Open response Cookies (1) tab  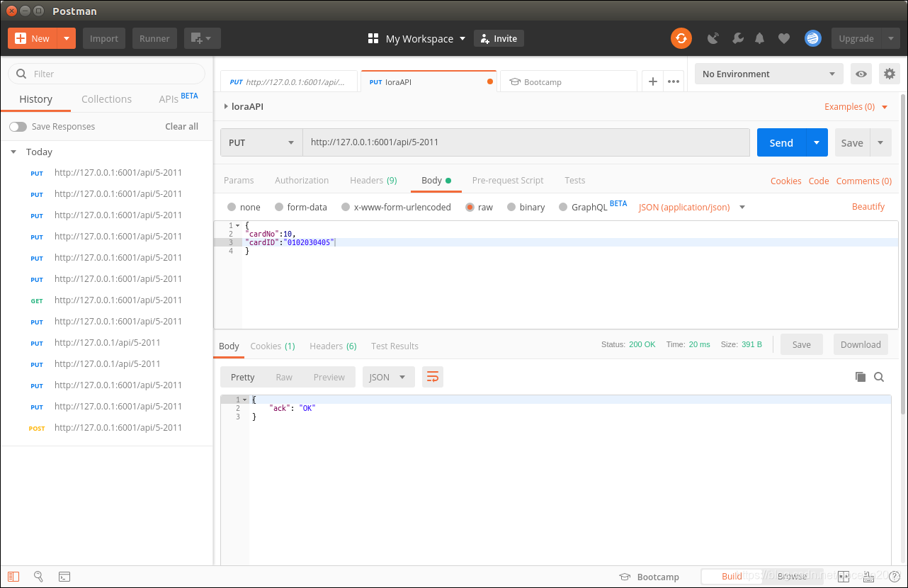(273, 346)
